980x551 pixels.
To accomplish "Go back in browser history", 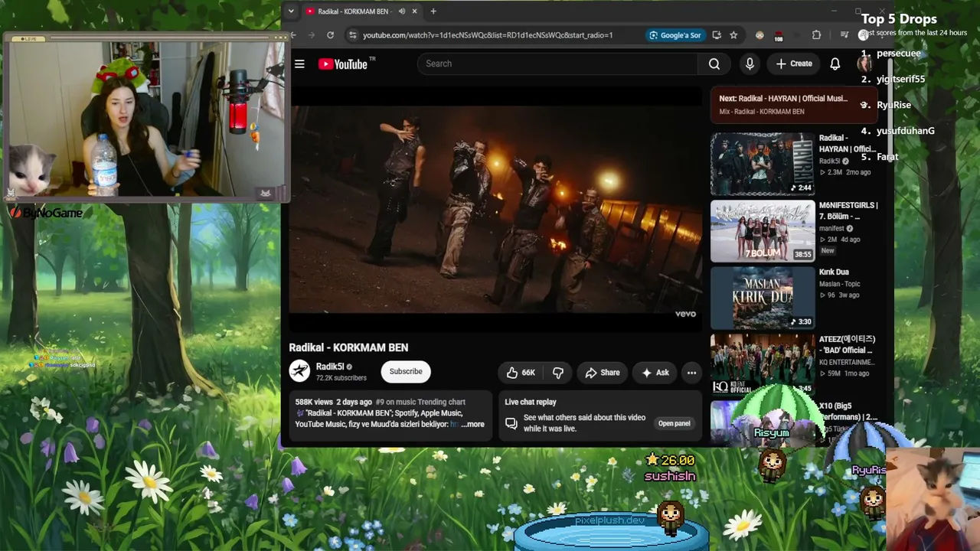I will click(293, 35).
